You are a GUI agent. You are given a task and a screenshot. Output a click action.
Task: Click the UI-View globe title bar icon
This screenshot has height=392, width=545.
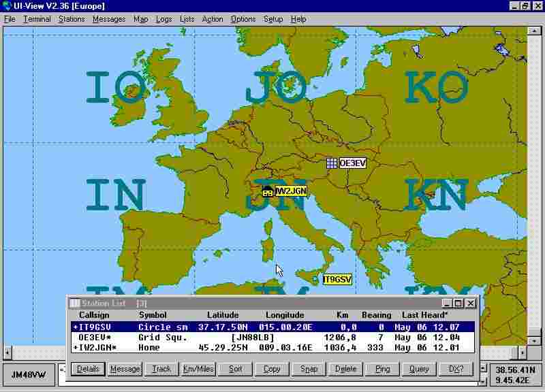(7, 6)
